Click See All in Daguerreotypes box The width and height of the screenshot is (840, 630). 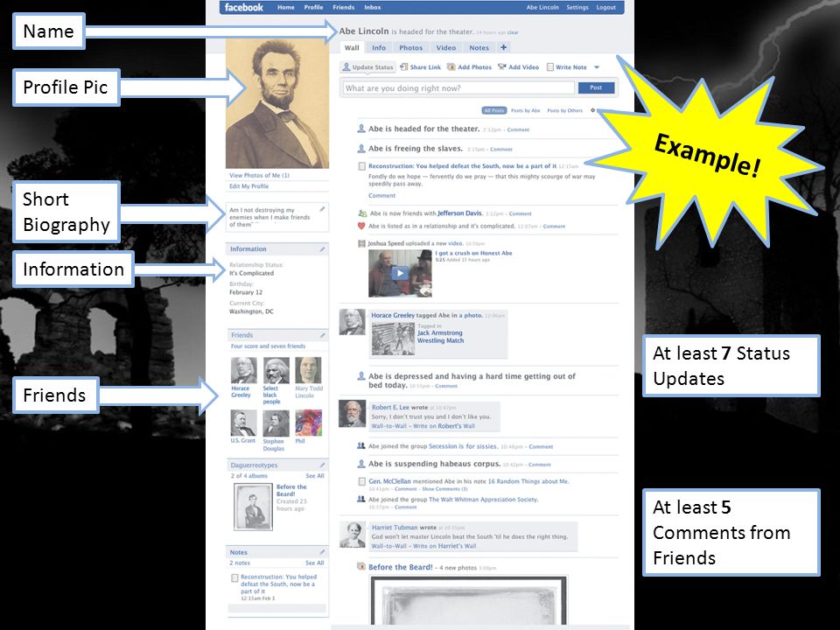tap(314, 476)
